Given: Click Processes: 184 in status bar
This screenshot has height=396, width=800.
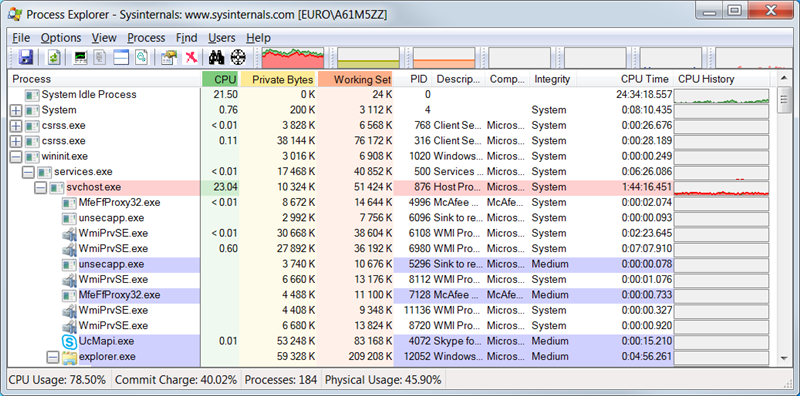Looking at the screenshot, I should pos(281,380).
